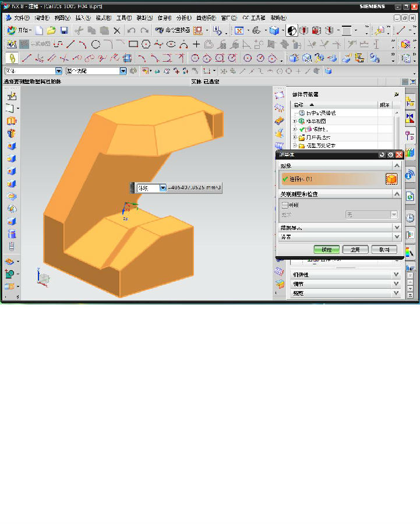Expand the model views tree node

(295, 121)
